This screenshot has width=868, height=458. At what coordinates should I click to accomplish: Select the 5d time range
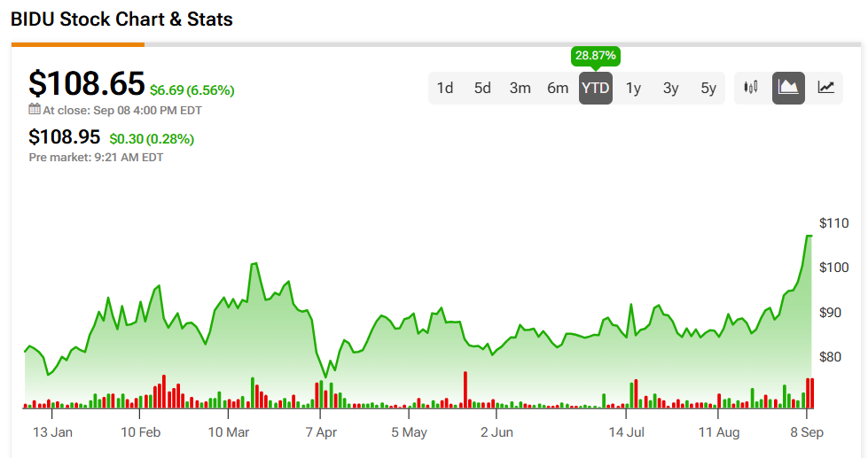coord(482,88)
